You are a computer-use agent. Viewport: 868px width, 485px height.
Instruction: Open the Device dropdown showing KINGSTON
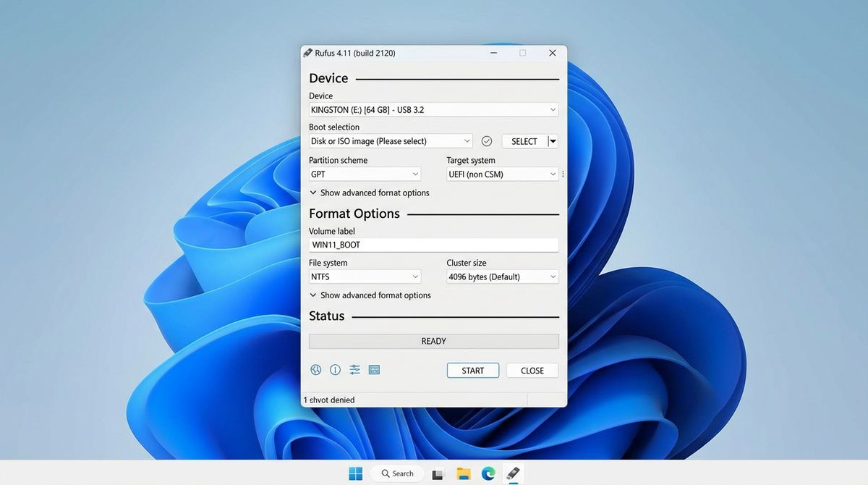(x=433, y=110)
